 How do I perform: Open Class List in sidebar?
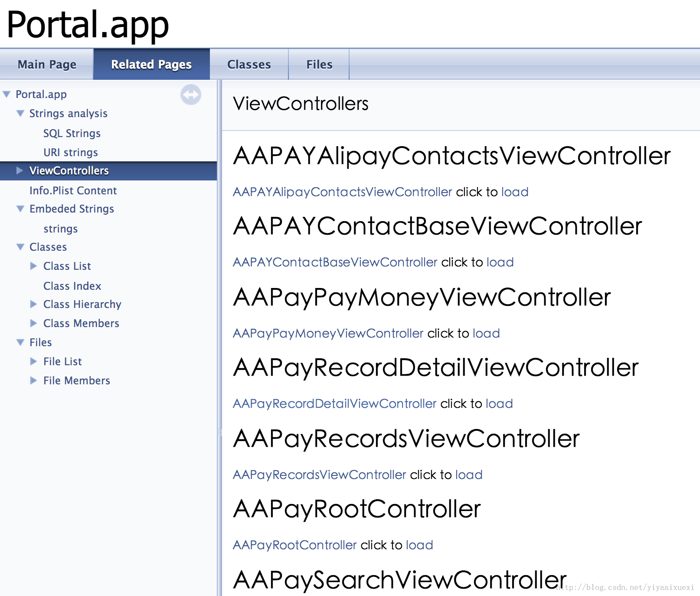tap(67, 266)
